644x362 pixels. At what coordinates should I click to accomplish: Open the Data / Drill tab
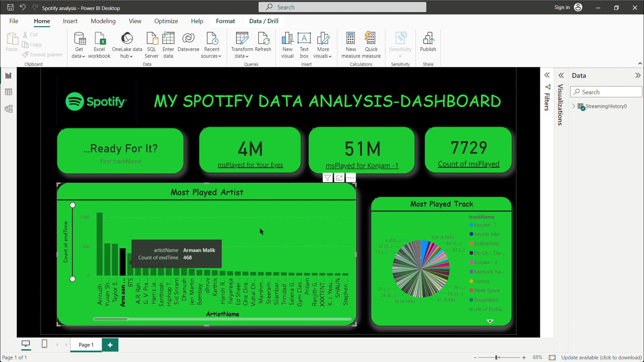tap(264, 21)
